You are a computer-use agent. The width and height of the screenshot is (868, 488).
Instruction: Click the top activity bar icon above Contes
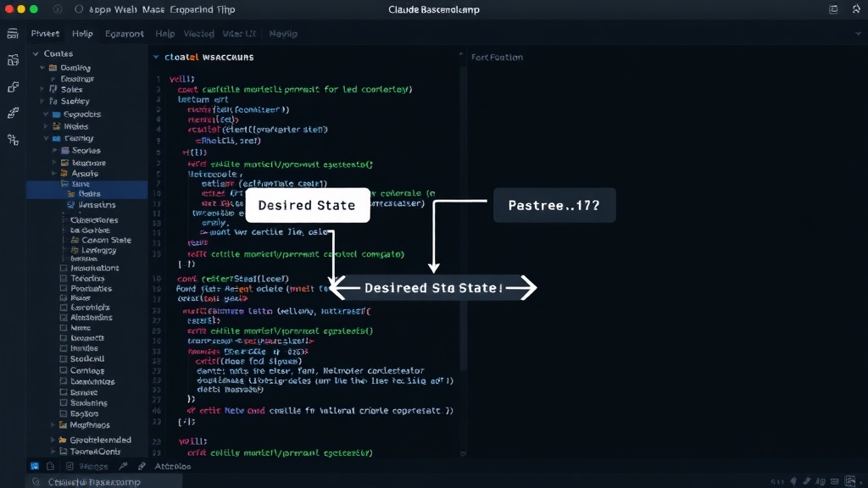(13, 34)
